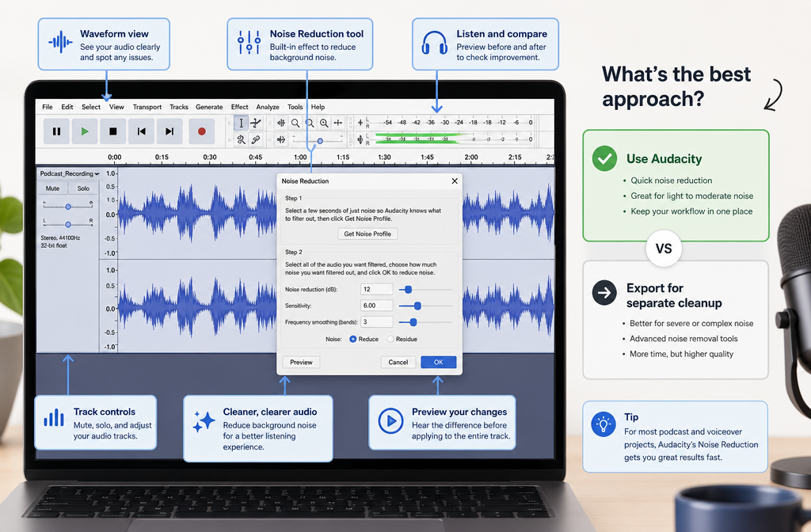Image resolution: width=811 pixels, height=532 pixels.
Task: Select the tool icon directly below the Envelope tool
Action: pyautogui.click(x=256, y=139)
